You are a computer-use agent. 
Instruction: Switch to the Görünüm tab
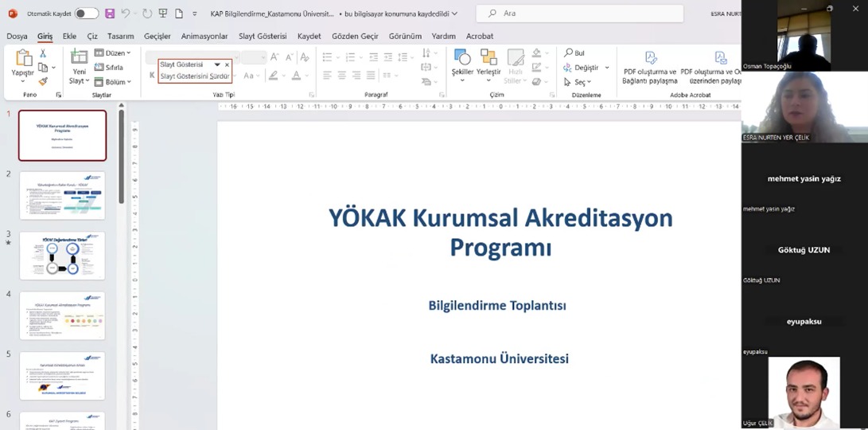click(405, 36)
